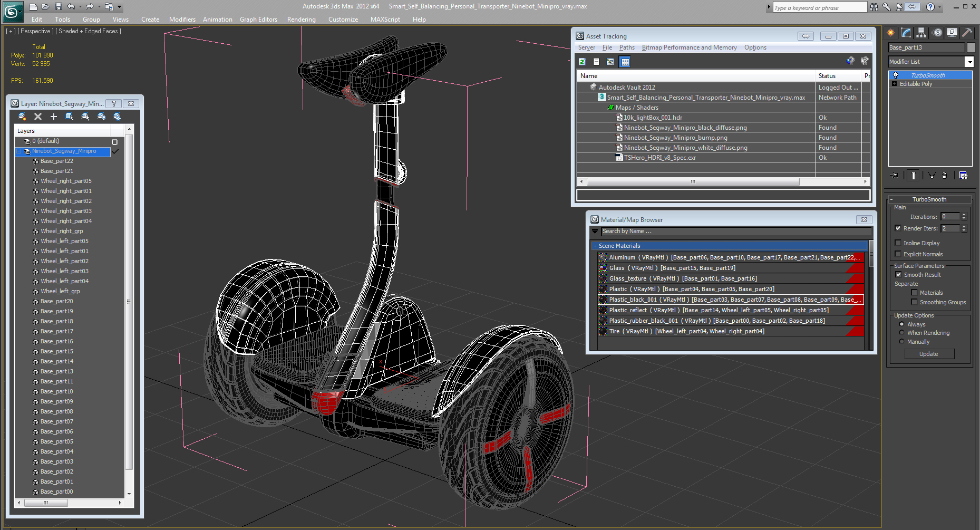Toggle Smooth Result checkbox
This screenshot has height=530, width=980.
click(x=898, y=275)
